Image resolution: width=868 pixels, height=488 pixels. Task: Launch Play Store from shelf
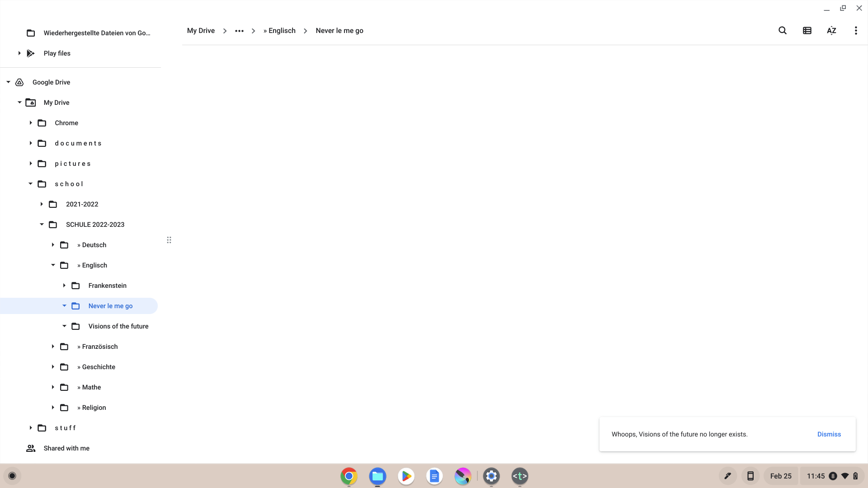coord(406,476)
